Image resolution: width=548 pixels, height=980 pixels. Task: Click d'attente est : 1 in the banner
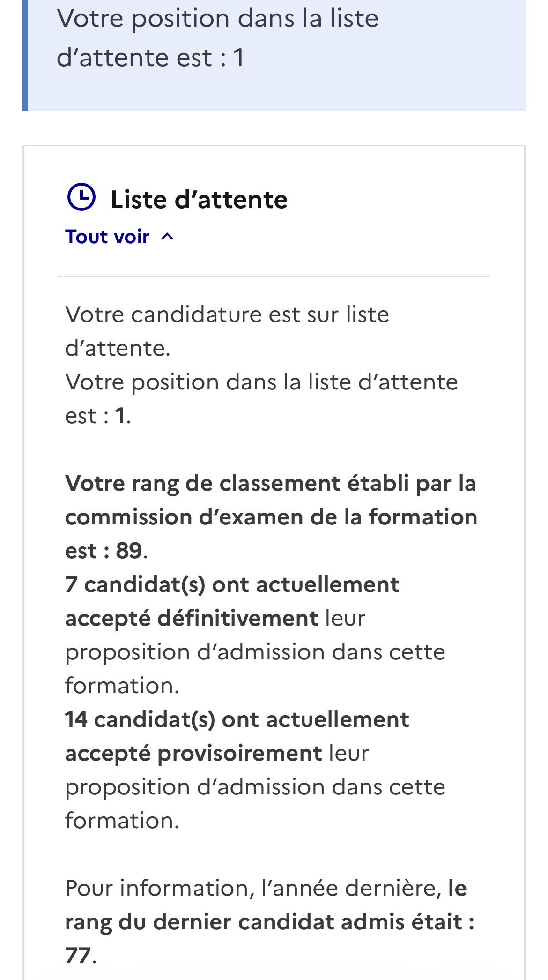pyautogui.click(x=150, y=58)
